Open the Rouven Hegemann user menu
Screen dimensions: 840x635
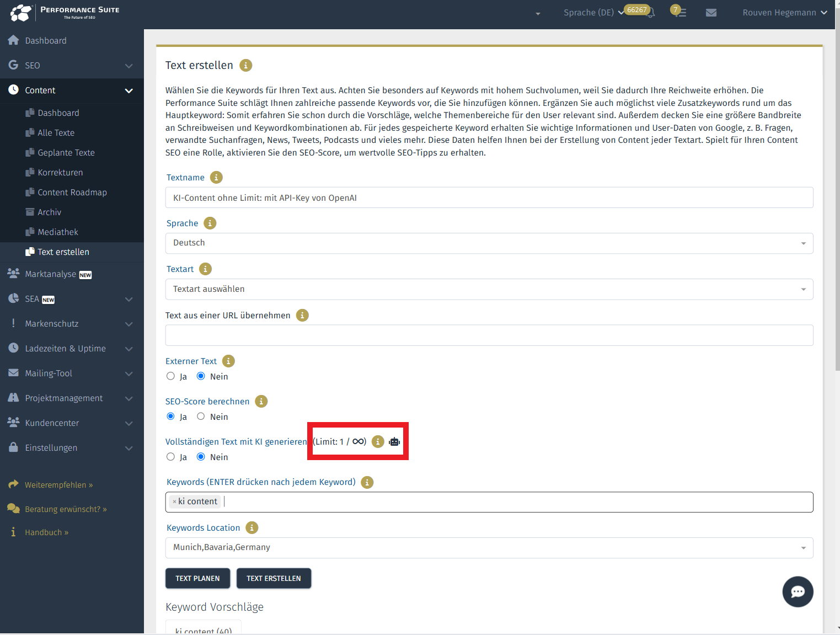pyautogui.click(x=784, y=12)
